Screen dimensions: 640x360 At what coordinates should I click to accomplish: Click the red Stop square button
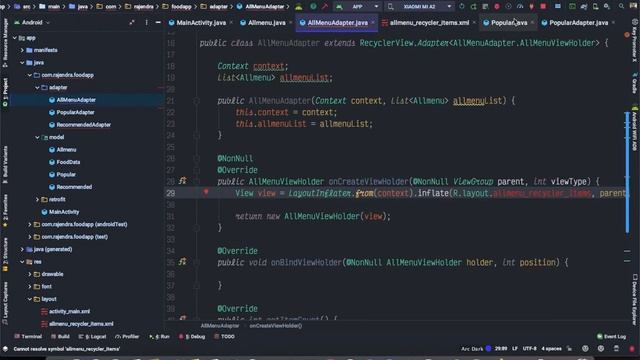click(x=543, y=7)
